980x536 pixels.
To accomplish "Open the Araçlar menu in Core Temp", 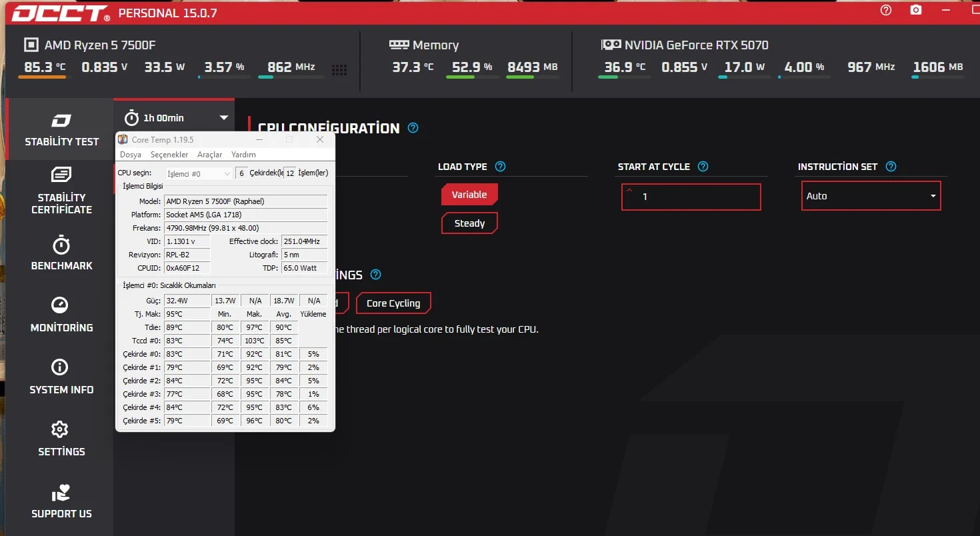I will click(210, 155).
